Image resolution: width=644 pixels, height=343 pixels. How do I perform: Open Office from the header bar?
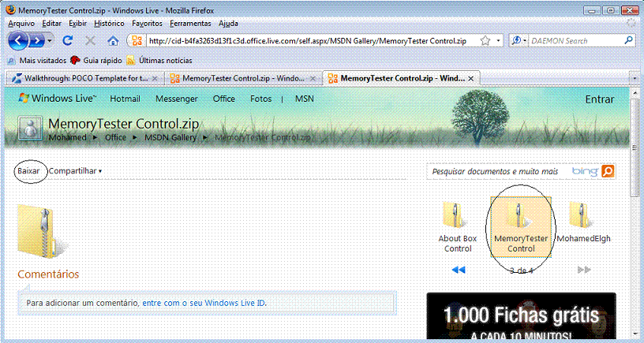[224, 99]
